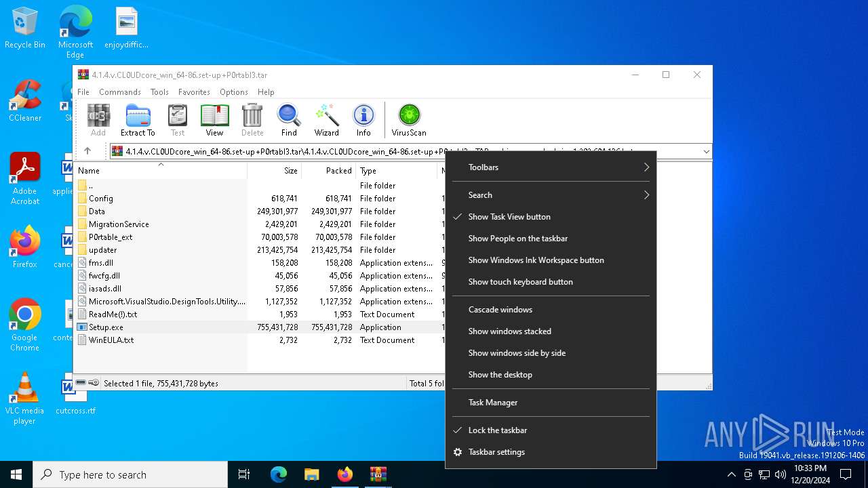Open Microsoft Edge desktop shortcut
The height and width of the screenshot is (488, 868).
75,33
